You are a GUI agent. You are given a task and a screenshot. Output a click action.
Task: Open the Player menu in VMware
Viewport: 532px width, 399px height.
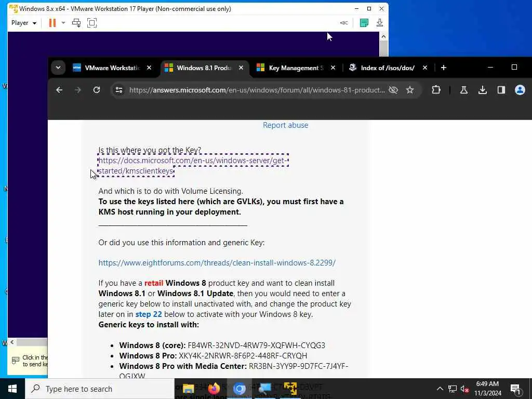[24, 23]
